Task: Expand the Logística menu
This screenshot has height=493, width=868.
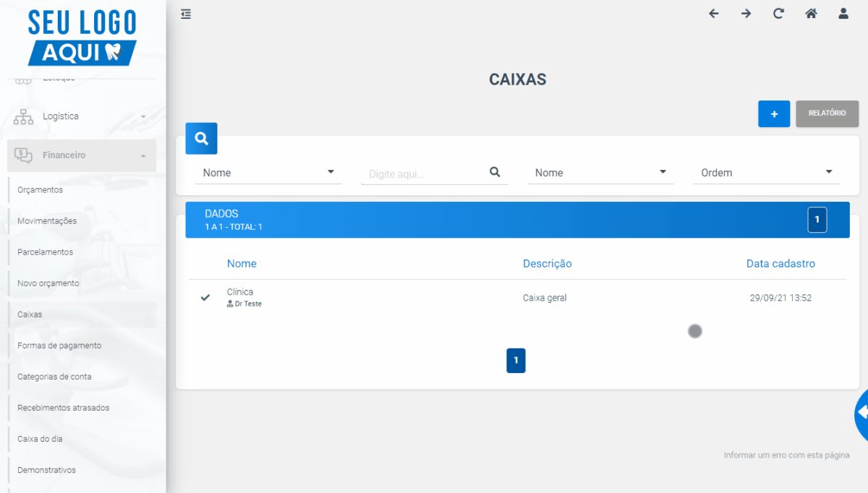Action: pyautogui.click(x=82, y=116)
